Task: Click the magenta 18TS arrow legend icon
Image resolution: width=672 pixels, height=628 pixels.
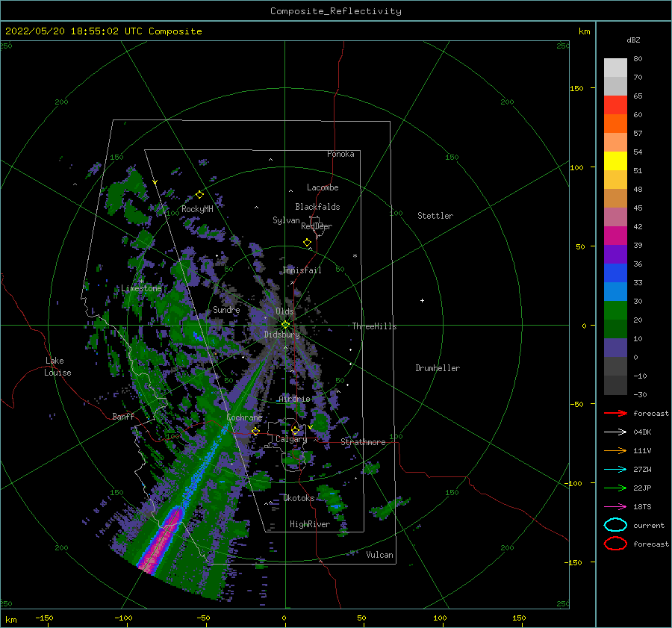Action: pyautogui.click(x=615, y=507)
